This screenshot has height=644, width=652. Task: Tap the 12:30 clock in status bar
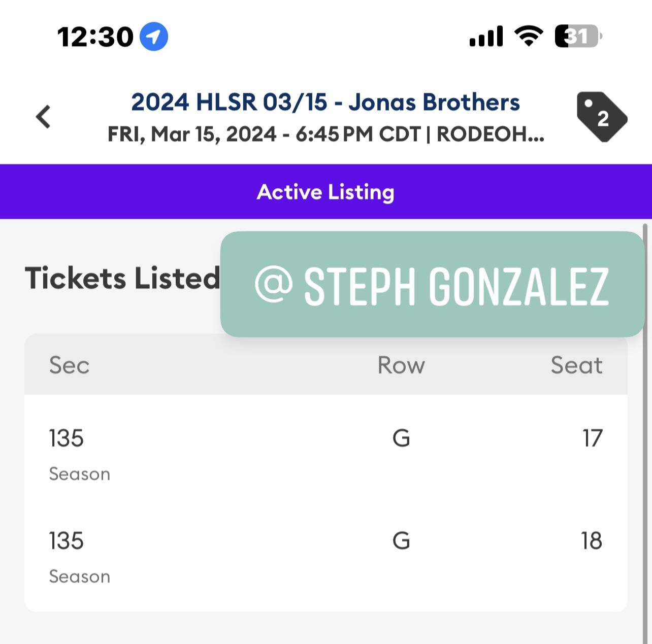pos(95,37)
